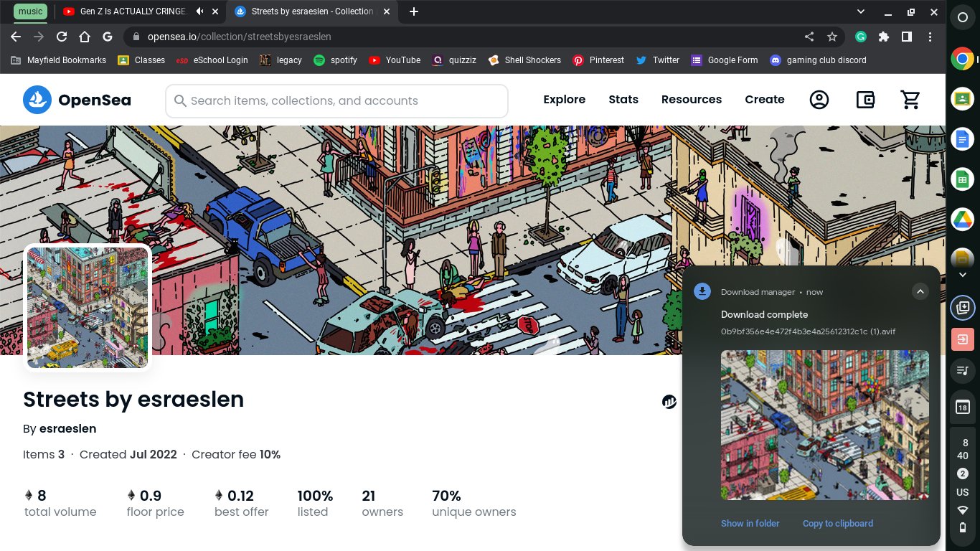
Task: Open the quizziz bookmark
Action: [x=455, y=60]
